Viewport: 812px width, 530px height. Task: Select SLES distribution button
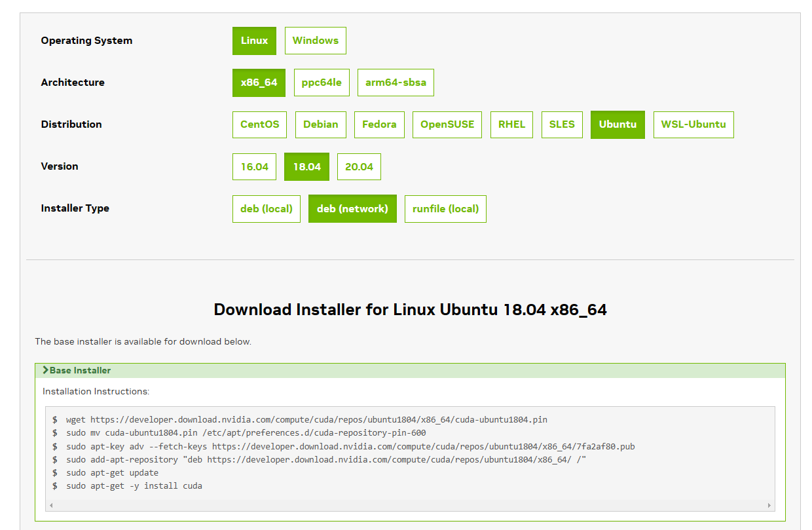pos(562,124)
